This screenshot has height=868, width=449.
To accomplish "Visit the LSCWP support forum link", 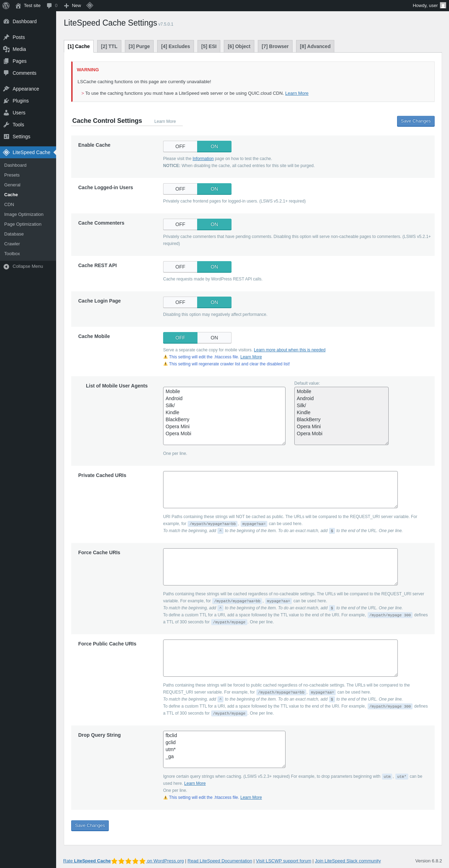I will pos(283,861).
